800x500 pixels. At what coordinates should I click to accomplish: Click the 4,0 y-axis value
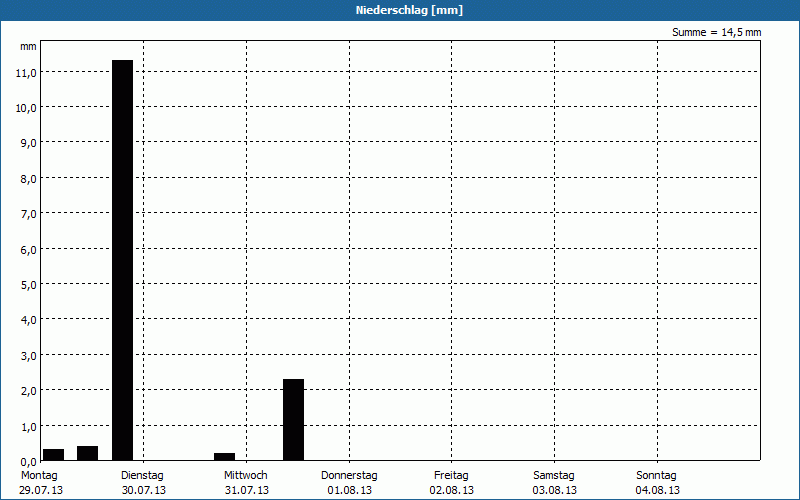coord(28,320)
